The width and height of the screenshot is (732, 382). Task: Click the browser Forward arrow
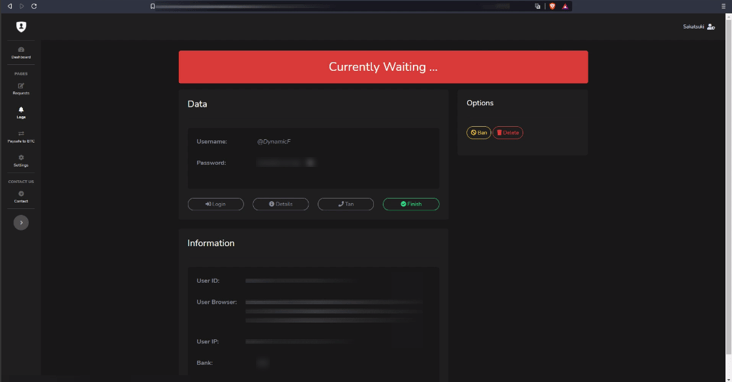tap(21, 6)
